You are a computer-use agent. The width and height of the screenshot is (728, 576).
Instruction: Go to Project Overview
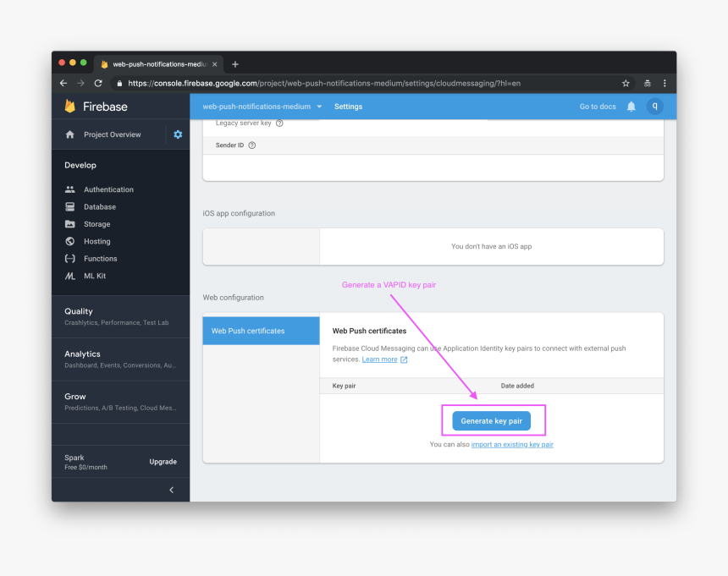(113, 134)
